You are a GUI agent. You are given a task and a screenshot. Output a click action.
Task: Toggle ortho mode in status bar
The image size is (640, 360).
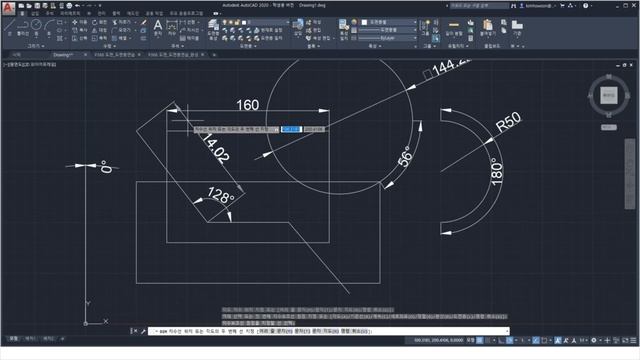coord(502,340)
